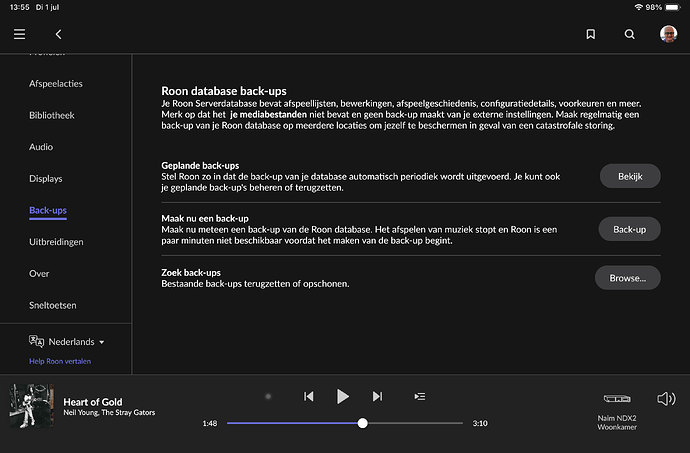The image size is (690, 453).
Task: Open the Heart of Gold album artwork
Action: tap(32, 406)
